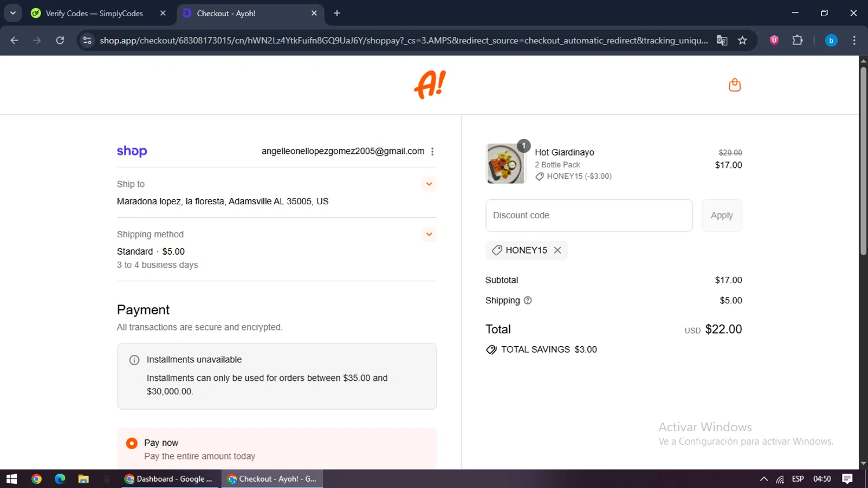The image size is (868, 488).
Task: Open the tab search dropdown
Action: 13,13
